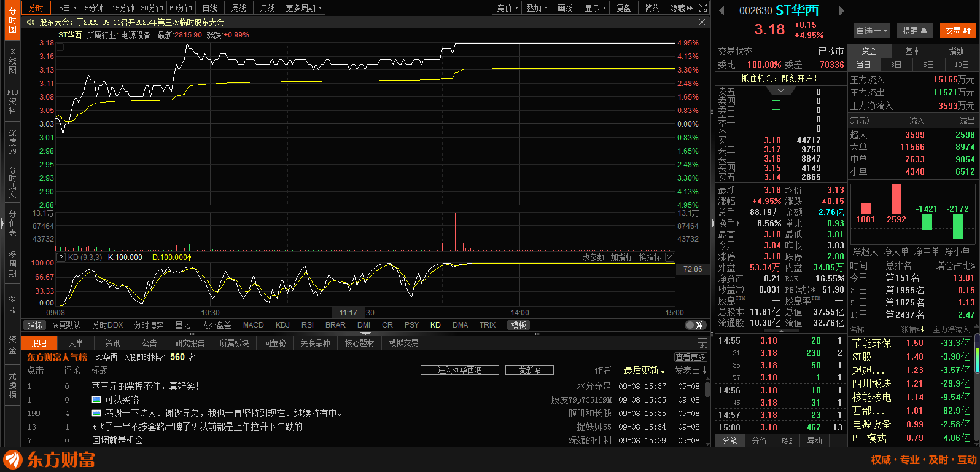Open the 公告 tab
Image resolution: width=980 pixels, height=472 pixels.
pyautogui.click(x=149, y=343)
